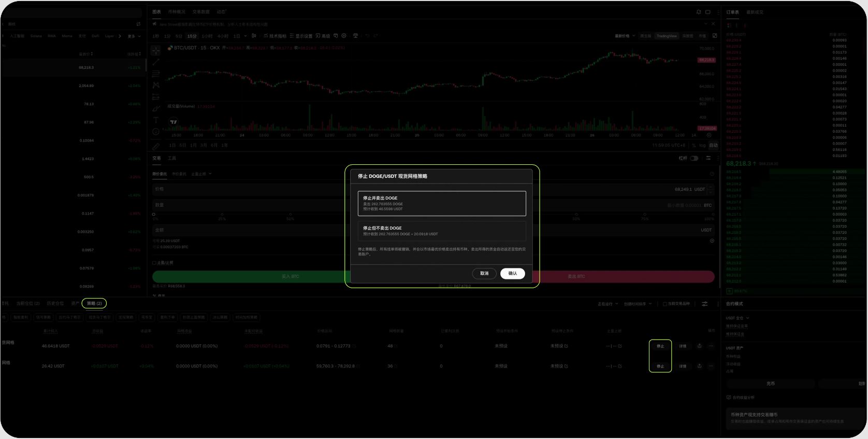868x439 pixels.
Task: Check the 止盈/止损 checkbox
Action: click(x=154, y=263)
